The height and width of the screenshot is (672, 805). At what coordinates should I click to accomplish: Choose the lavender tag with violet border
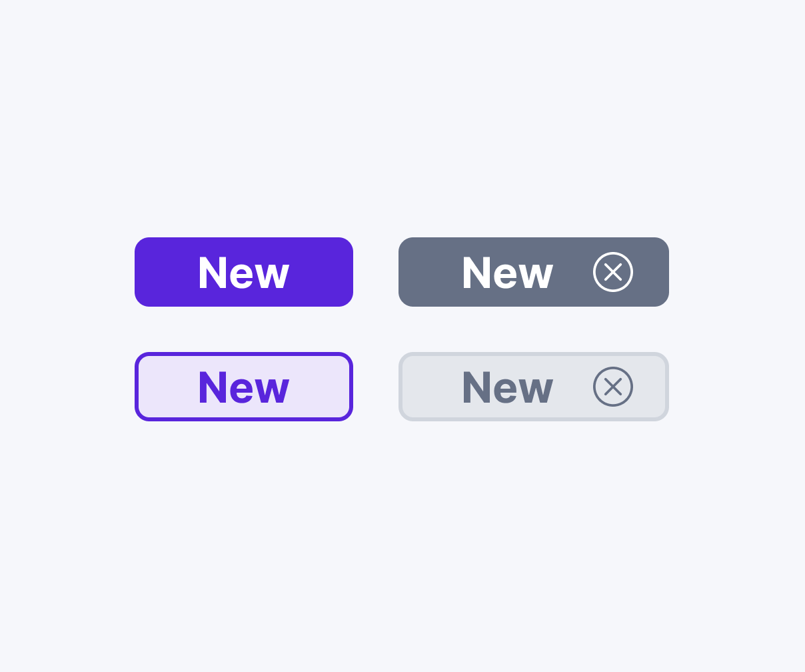[x=243, y=387]
